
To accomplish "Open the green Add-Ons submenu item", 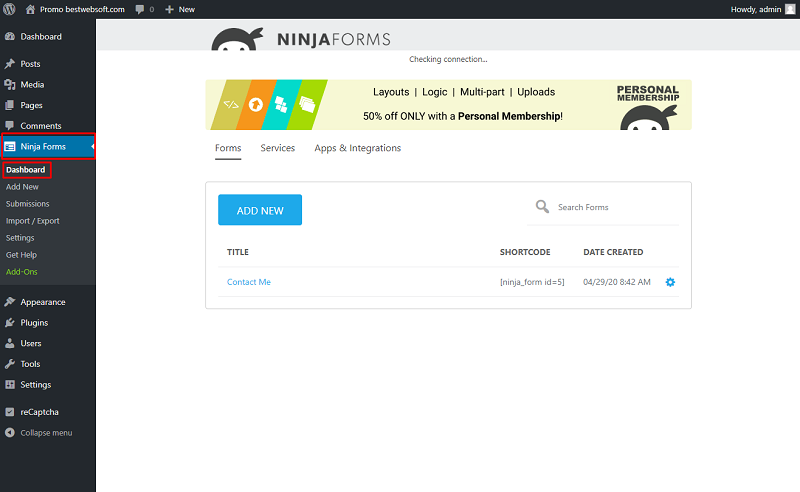I will [x=21, y=272].
